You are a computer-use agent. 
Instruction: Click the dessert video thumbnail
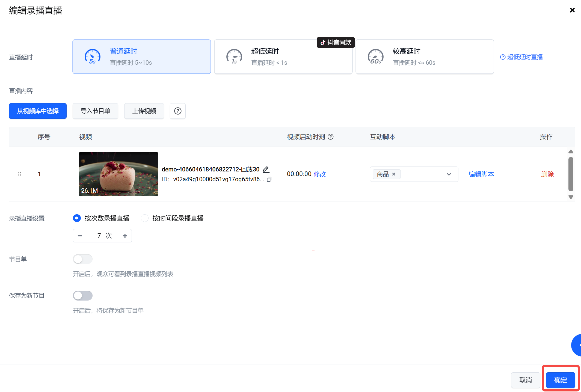coord(118,174)
